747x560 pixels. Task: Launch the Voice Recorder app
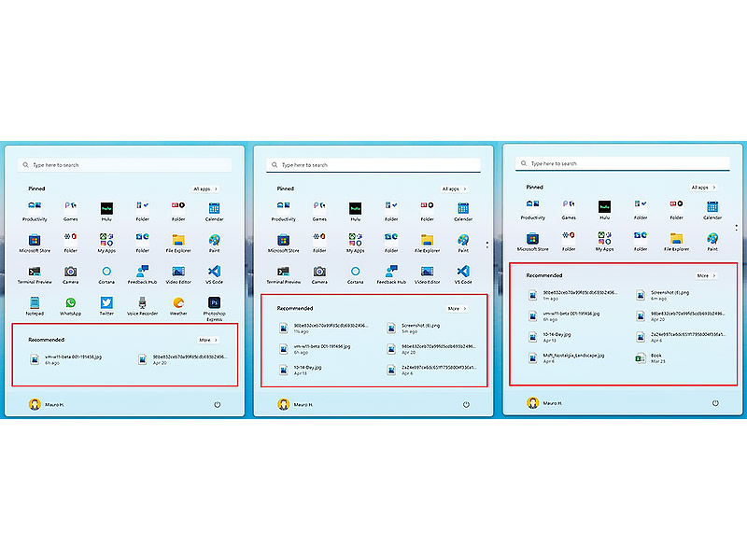click(142, 303)
